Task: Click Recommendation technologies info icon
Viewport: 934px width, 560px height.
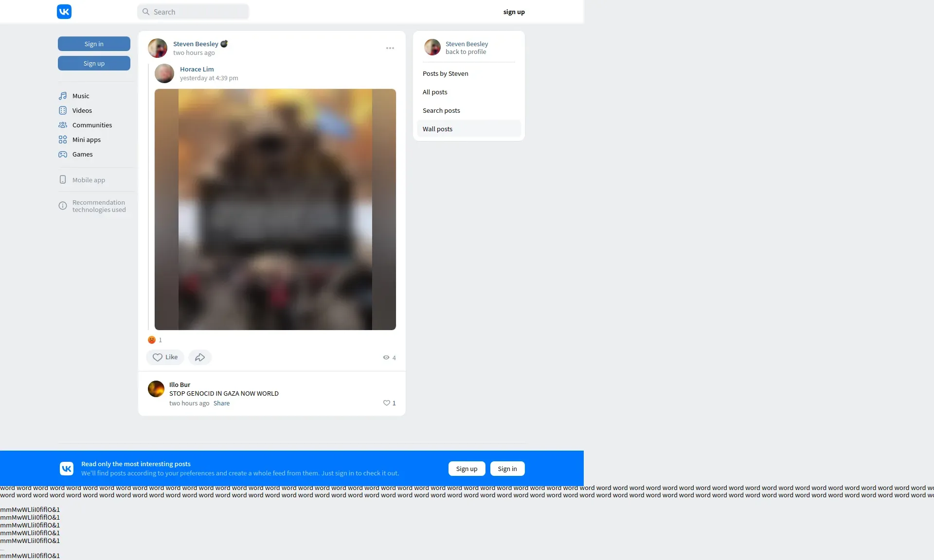Action: pyautogui.click(x=63, y=206)
